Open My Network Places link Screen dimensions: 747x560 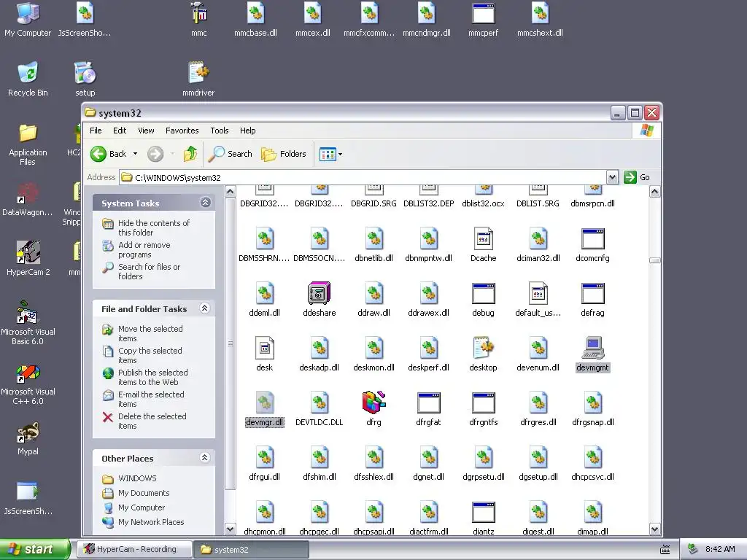click(x=150, y=522)
